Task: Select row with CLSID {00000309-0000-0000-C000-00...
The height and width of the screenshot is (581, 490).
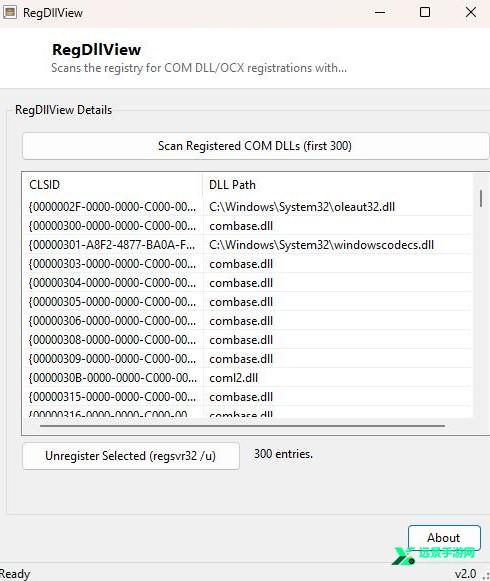Action: click(x=247, y=359)
